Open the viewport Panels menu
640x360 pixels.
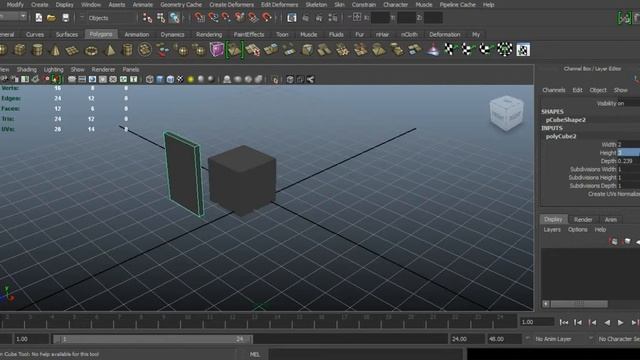pos(131,70)
